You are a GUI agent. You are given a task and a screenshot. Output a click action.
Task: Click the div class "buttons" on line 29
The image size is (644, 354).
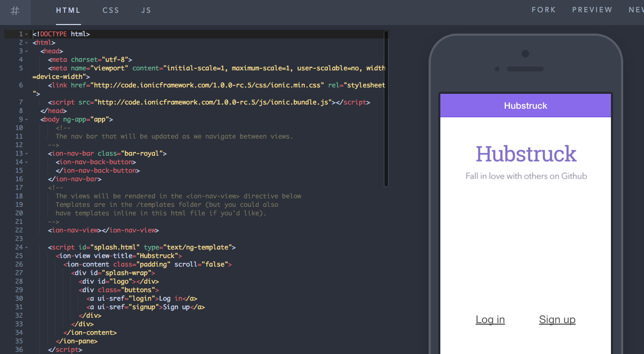[119, 290]
